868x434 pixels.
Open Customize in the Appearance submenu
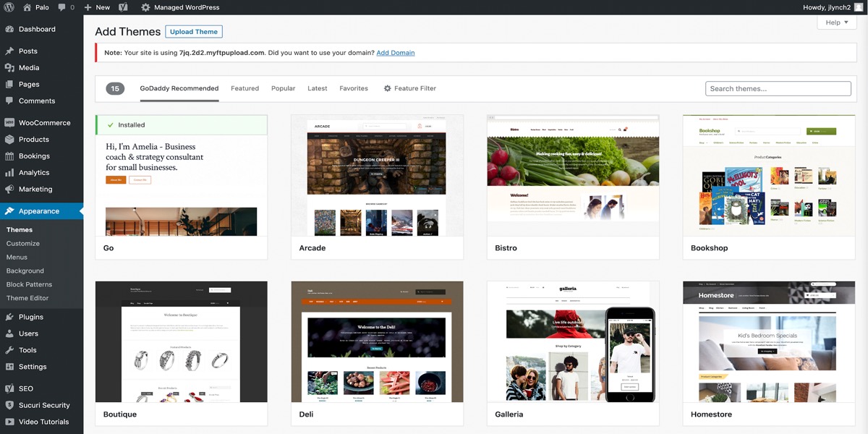coord(23,244)
